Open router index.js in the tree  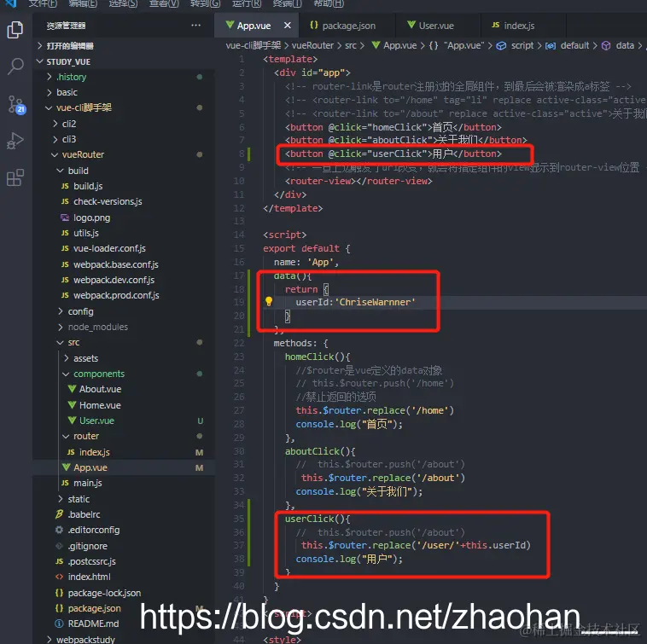click(94, 452)
